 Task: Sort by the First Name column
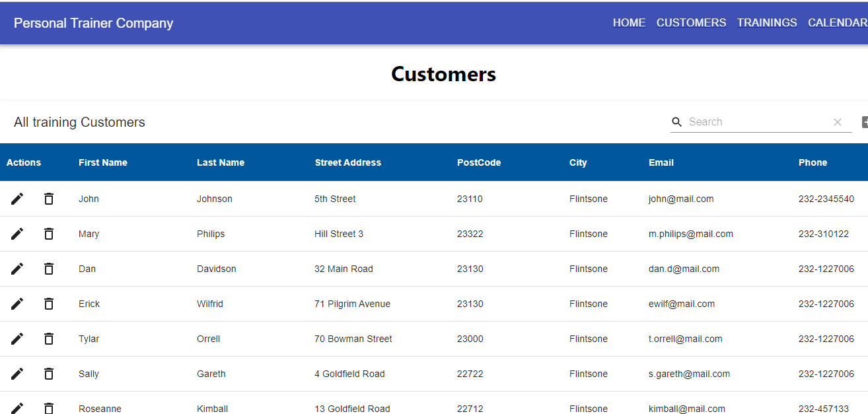(x=103, y=162)
